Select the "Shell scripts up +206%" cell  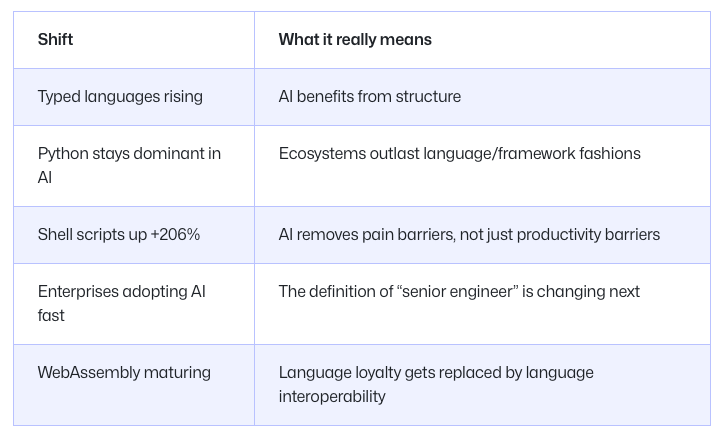coord(119,235)
